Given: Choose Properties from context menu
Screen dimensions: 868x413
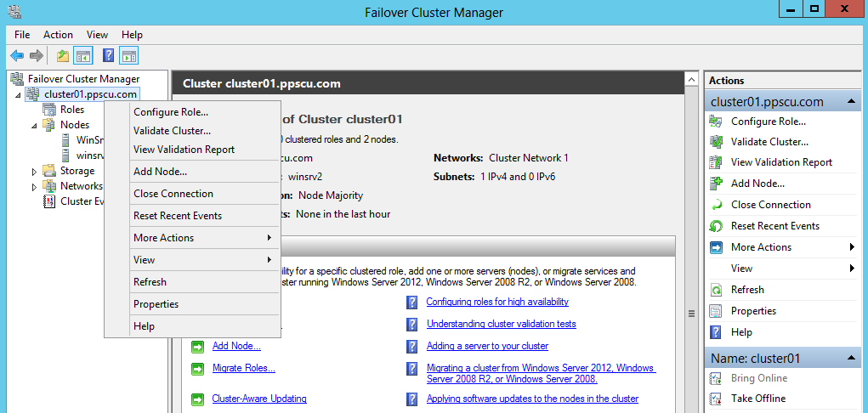Looking at the screenshot, I should click(x=192, y=304).
